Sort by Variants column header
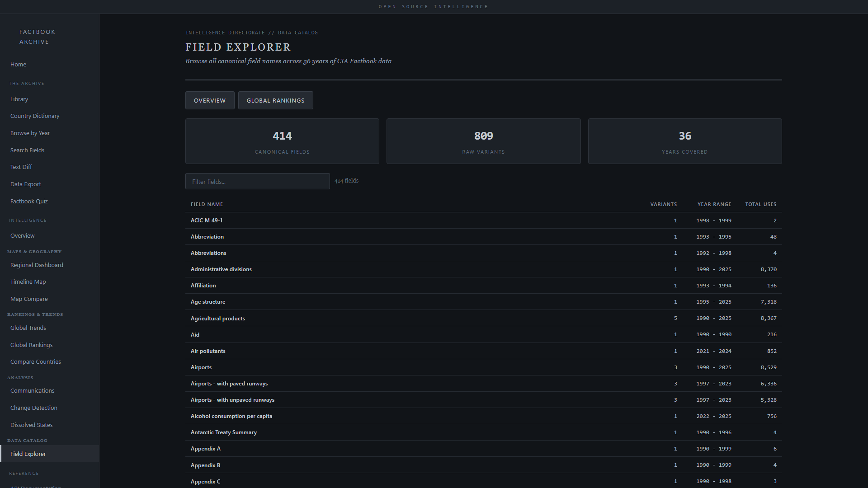 click(x=663, y=204)
